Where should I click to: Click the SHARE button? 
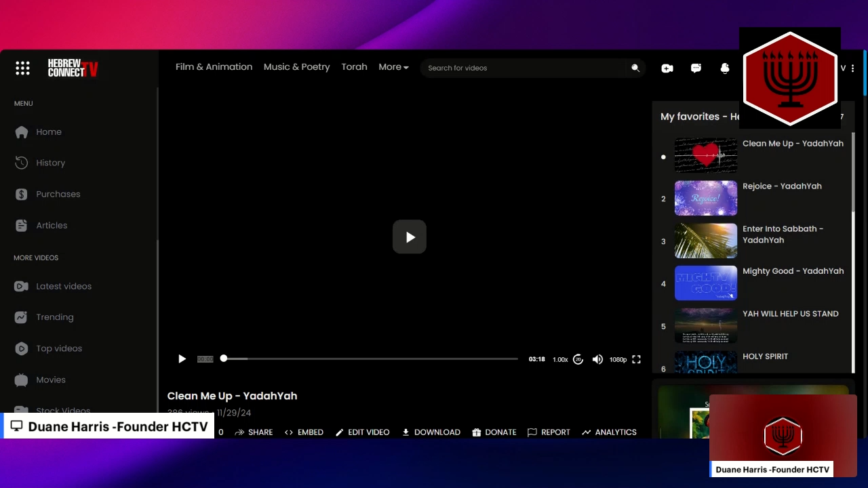click(254, 432)
